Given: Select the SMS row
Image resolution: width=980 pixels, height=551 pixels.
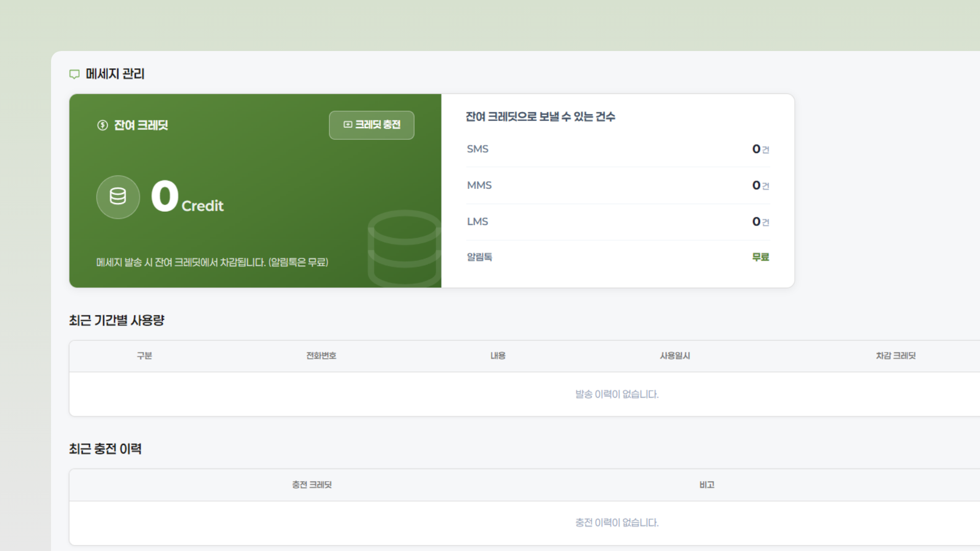Looking at the screenshot, I should [618, 149].
